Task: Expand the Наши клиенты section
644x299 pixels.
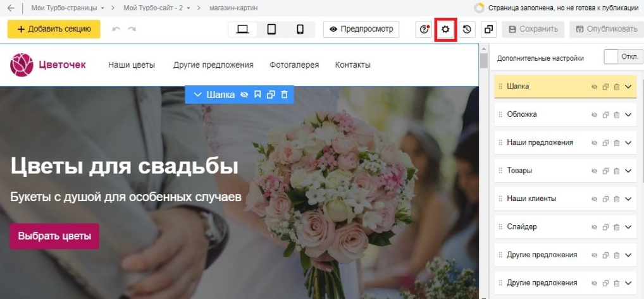Action: click(628, 199)
